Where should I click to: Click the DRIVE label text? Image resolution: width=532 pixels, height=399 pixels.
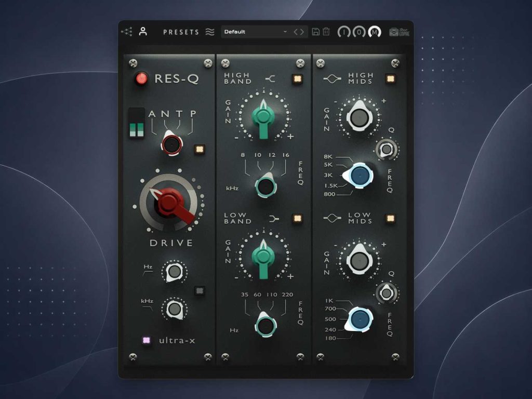tap(171, 243)
